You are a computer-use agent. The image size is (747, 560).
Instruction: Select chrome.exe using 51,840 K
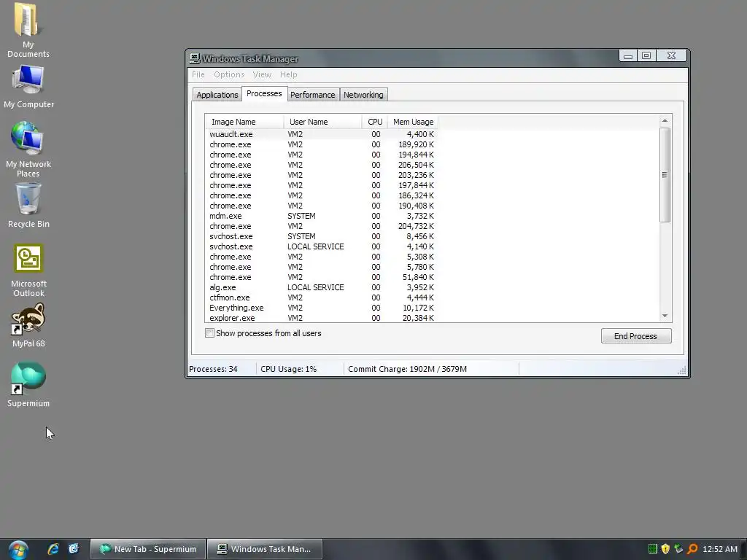(322, 277)
